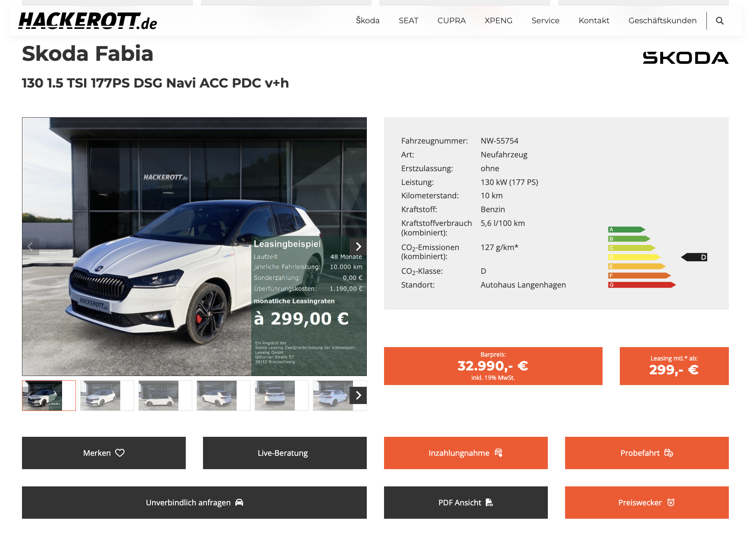
Task: Save car with Merken heart button
Action: 103,453
